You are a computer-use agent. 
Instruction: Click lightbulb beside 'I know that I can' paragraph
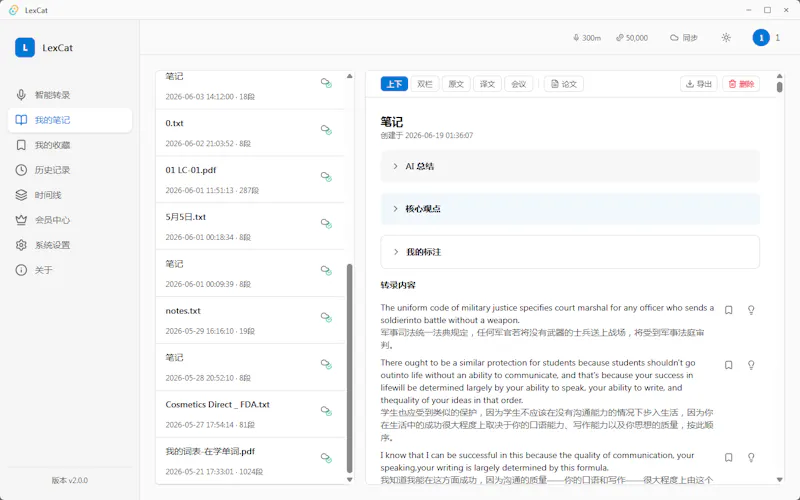click(x=751, y=457)
